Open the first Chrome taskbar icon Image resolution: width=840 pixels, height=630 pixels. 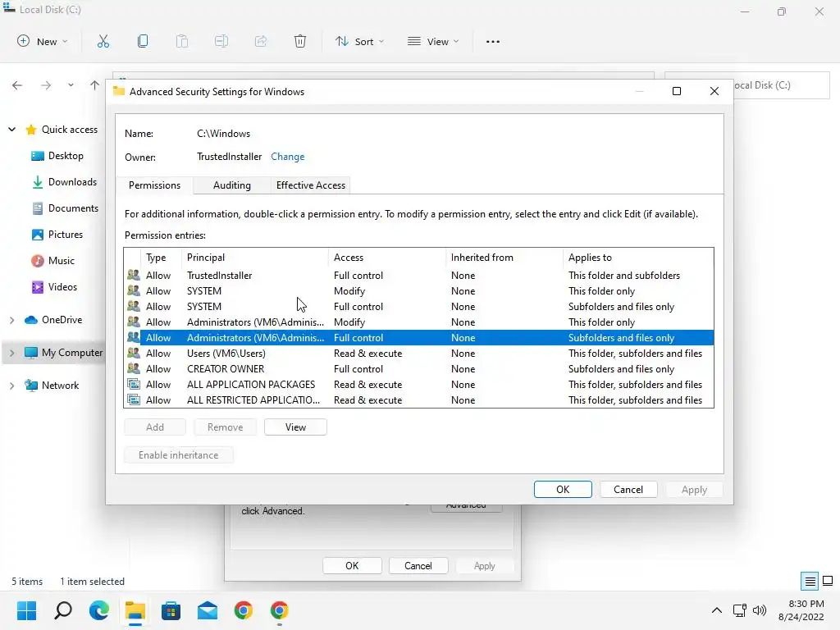pos(243,610)
